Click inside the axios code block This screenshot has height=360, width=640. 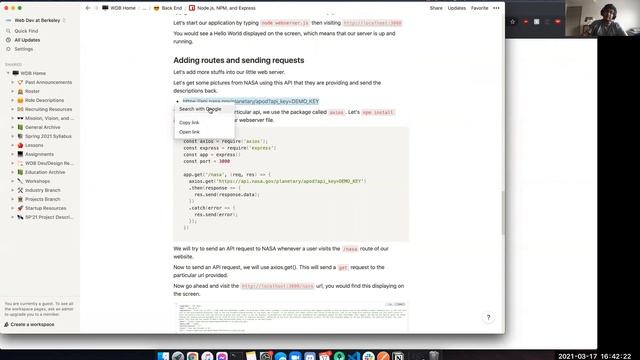(291, 184)
